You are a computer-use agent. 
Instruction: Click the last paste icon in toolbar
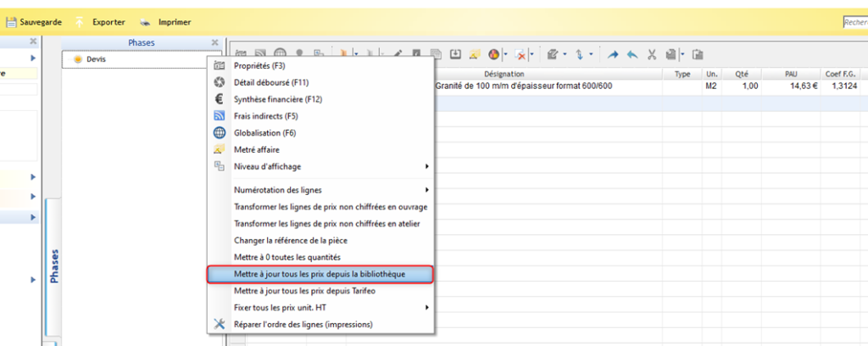pos(698,54)
